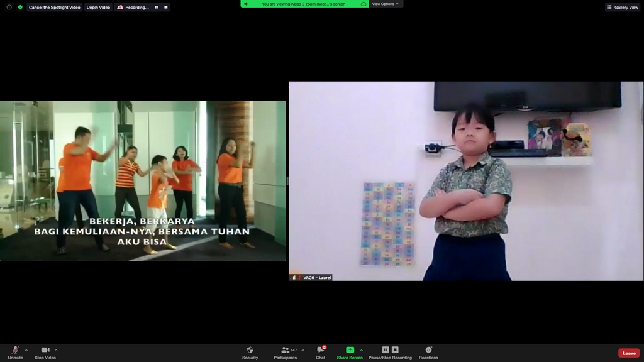Click the Stop Video camera icon
The image size is (644, 362).
point(44,349)
